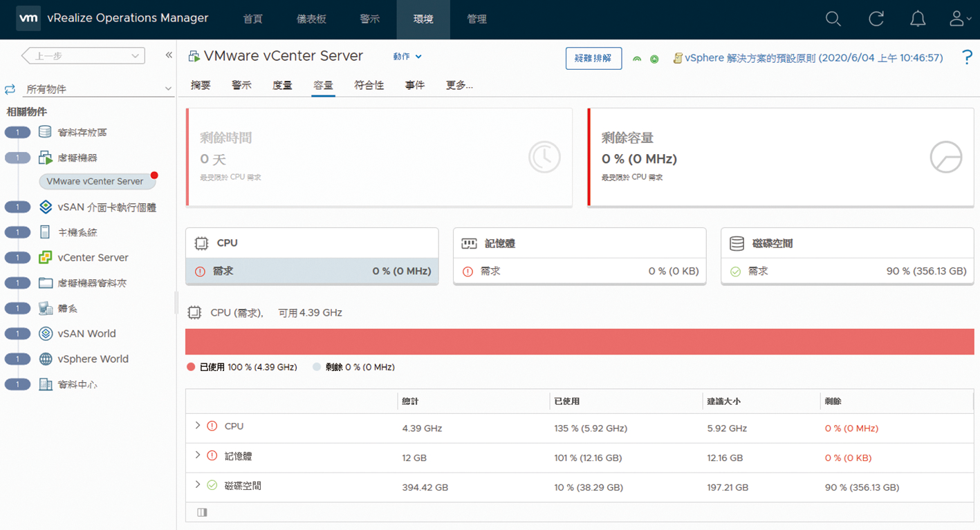
Task: Click the 135 % (5.92 GHz) cell
Action: tap(591, 428)
